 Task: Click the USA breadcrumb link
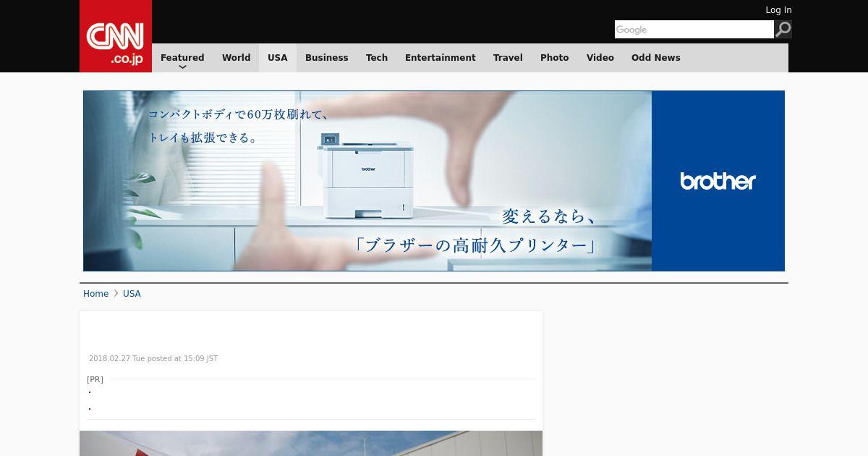point(132,294)
